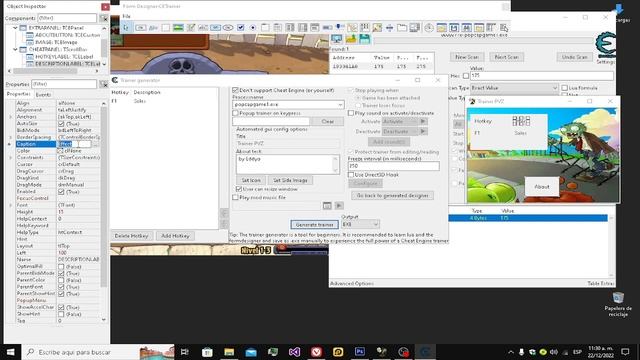The image size is (640, 360).
Task: Pick the Image component with landscape icon
Action: (x=178, y=27)
